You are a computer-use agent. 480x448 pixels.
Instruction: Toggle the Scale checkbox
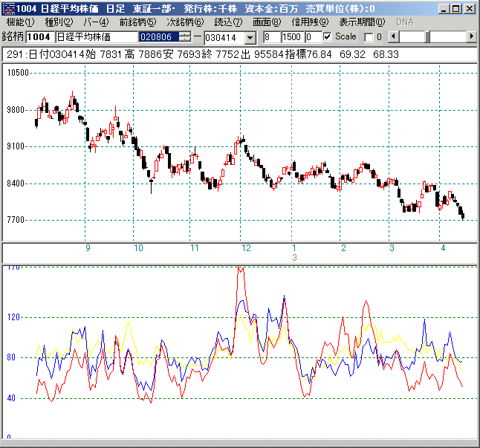pyautogui.click(x=328, y=37)
